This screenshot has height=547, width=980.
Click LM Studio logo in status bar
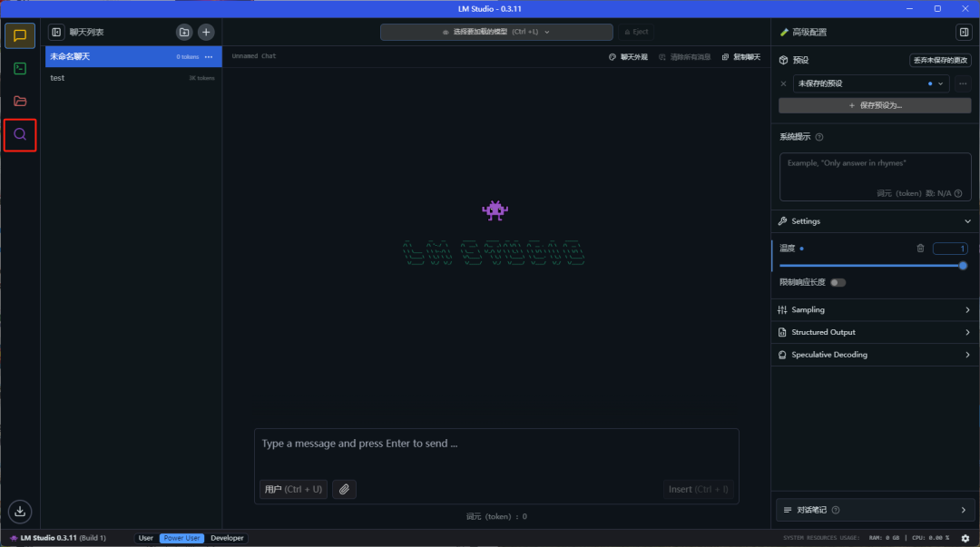coord(14,538)
